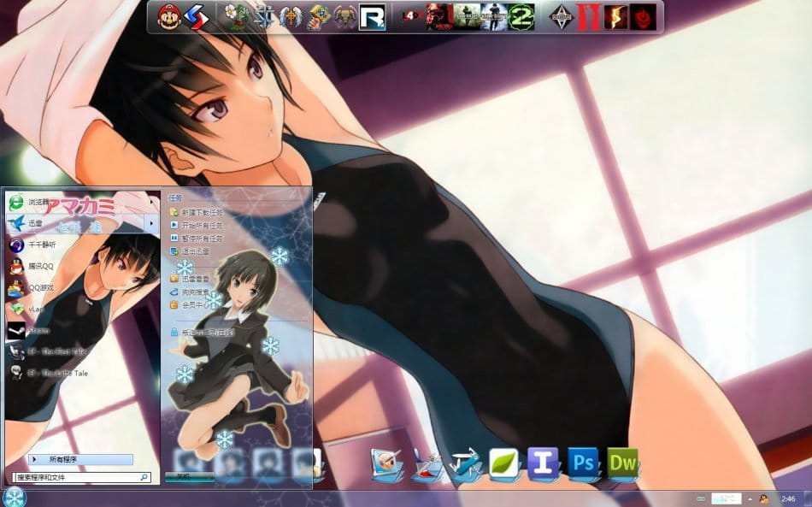
Task: Click the snowflake Start orb
Action: coord(15,497)
